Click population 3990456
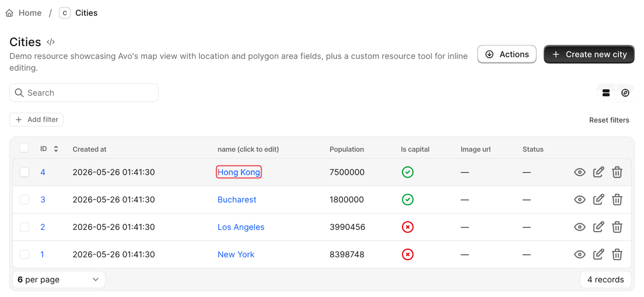Image resolution: width=644 pixels, height=297 pixels. point(348,227)
